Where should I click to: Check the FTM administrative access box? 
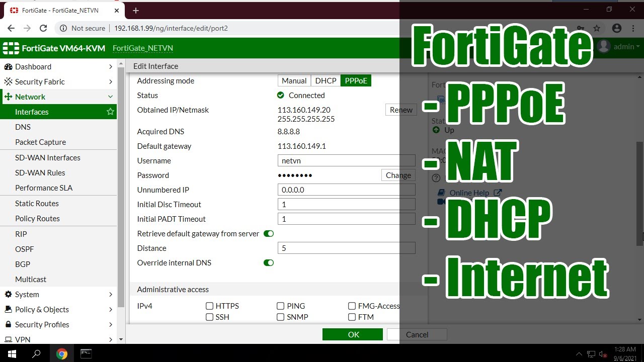[352, 317]
